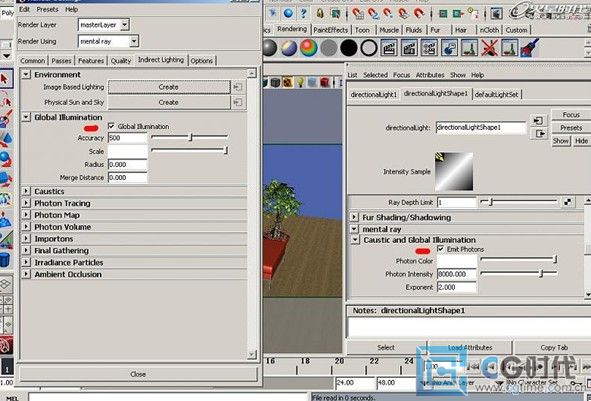Click the Make live magnet icon
This screenshot has height=401, width=591.
419,13
